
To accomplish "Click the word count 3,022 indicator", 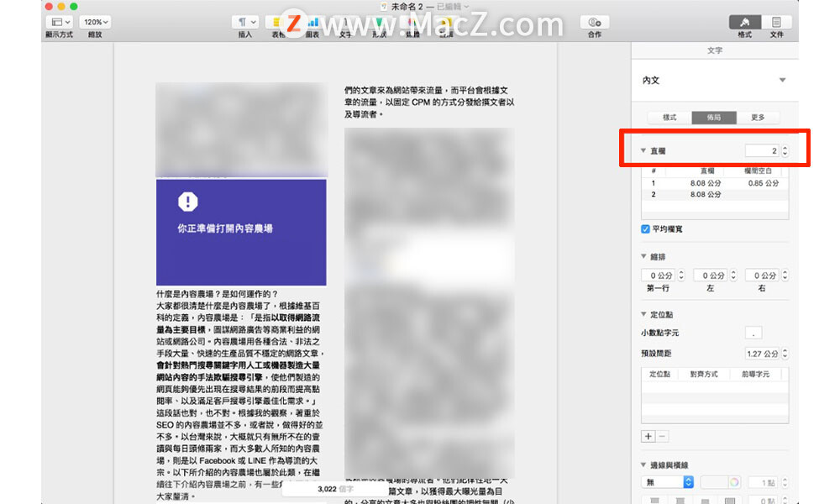I will pos(335,489).
